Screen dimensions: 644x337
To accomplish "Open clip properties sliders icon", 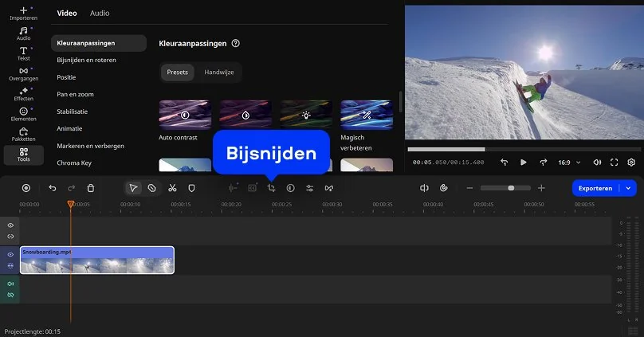I will (x=310, y=188).
